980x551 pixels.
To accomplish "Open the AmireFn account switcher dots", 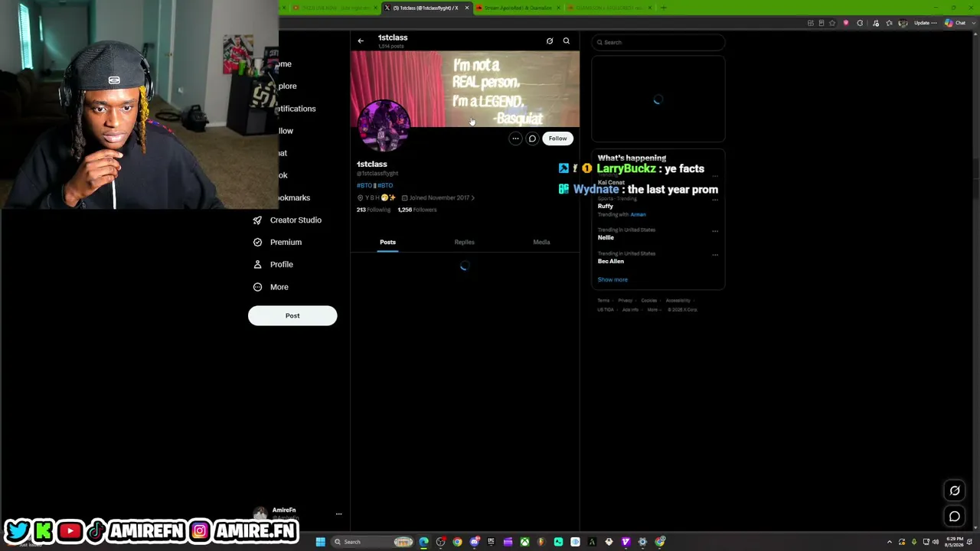I will click(338, 514).
